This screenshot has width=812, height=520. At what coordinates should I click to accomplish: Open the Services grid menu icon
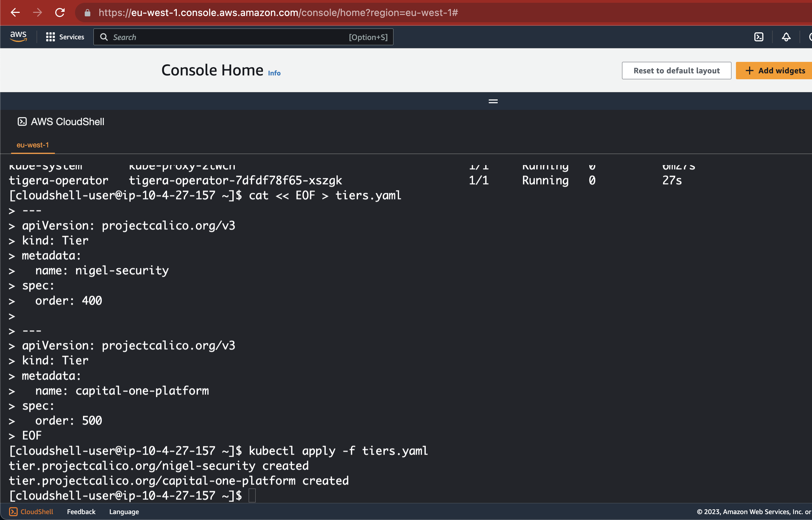point(50,36)
